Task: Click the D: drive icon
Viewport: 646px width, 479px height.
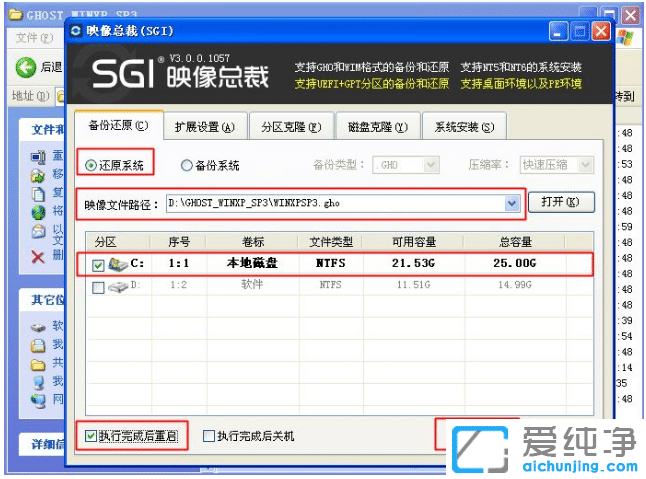Action: pyautogui.click(x=117, y=286)
